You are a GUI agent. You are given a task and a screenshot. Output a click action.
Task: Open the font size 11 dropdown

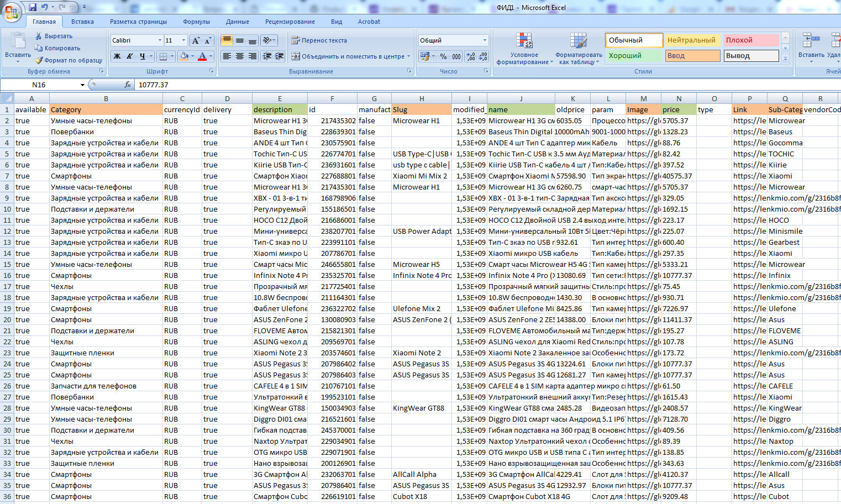[x=184, y=40]
